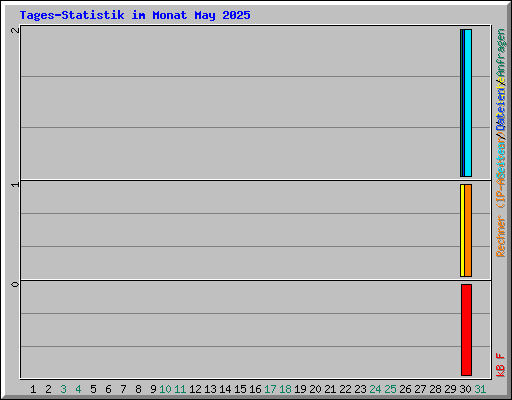Click the orange Rechner legend label
Viewport: 512px width, 400px height.
click(500, 236)
